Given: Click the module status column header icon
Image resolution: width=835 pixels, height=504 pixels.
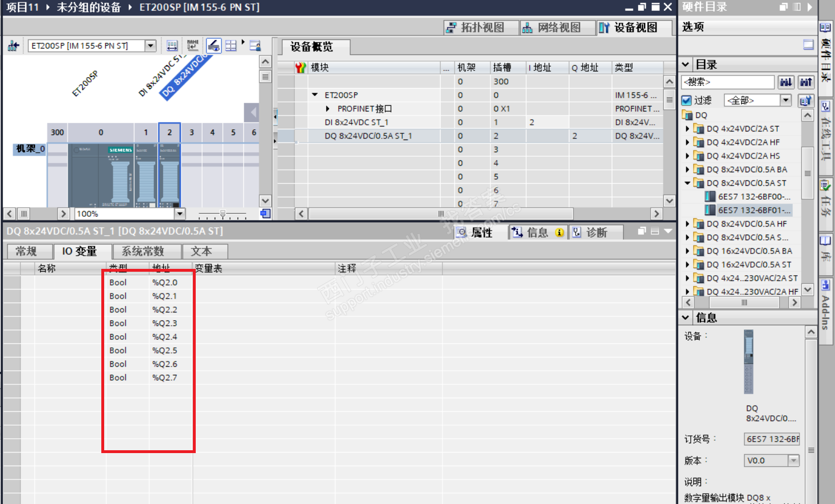Looking at the screenshot, I should (x=300, y=68).
